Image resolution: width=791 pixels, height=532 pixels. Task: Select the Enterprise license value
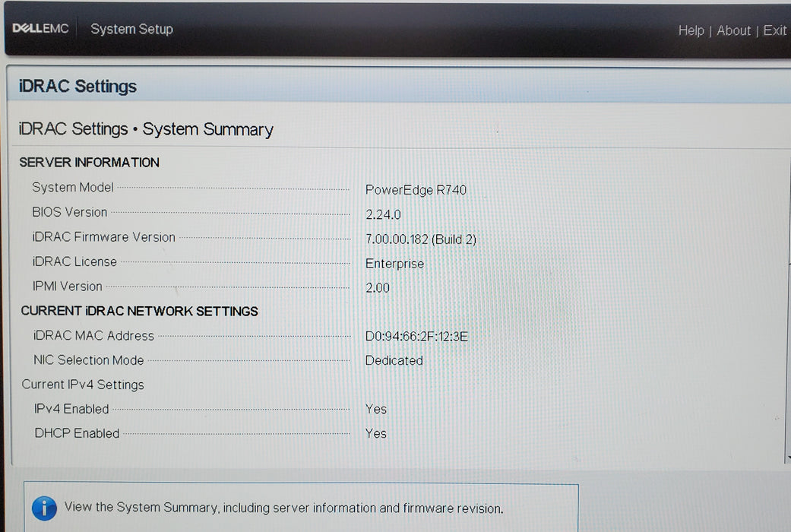[394, 264]
